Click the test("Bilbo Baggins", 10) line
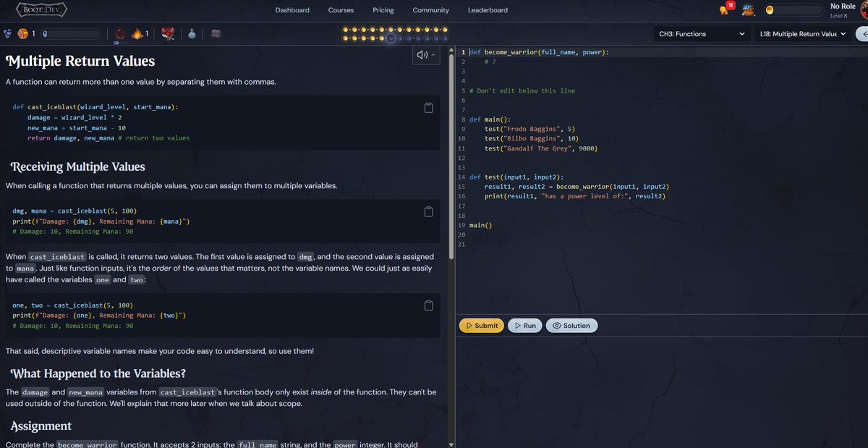 pyautogui.click(x=532, y=138)
